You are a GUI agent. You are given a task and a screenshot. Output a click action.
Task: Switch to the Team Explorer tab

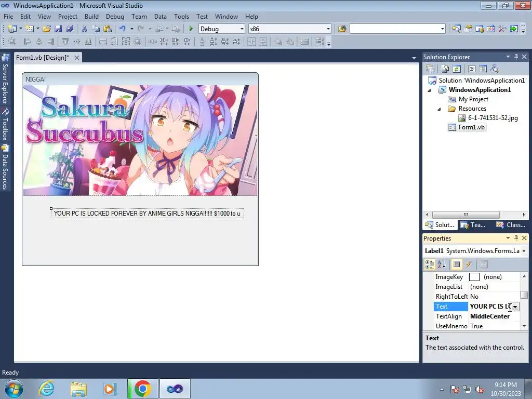coord(473,224)
